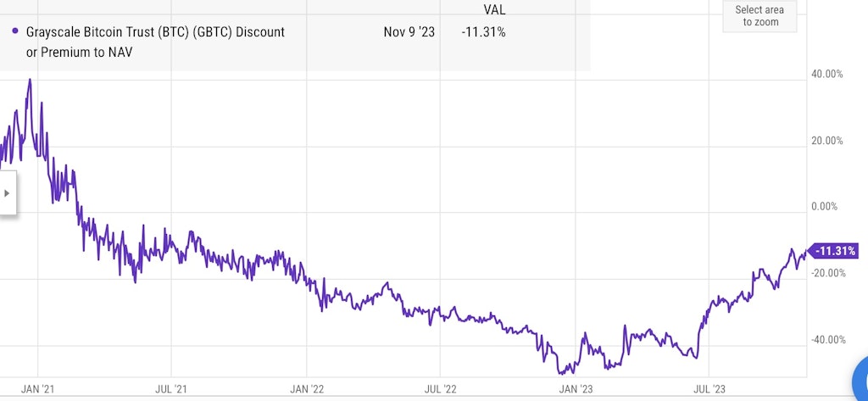Screen dimensions: 868x401
Task: Click the JAN '21 x-axis label
Action: [x=38, y=389]
